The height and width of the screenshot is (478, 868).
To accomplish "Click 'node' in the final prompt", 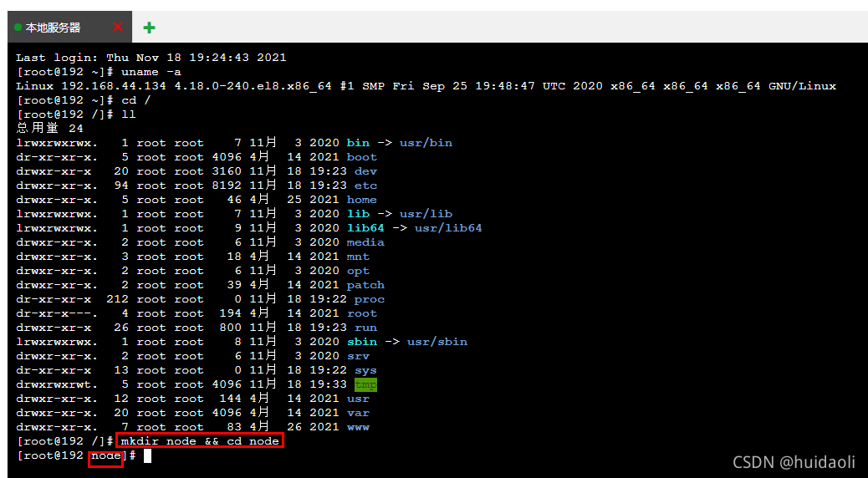I will (105, 456).
